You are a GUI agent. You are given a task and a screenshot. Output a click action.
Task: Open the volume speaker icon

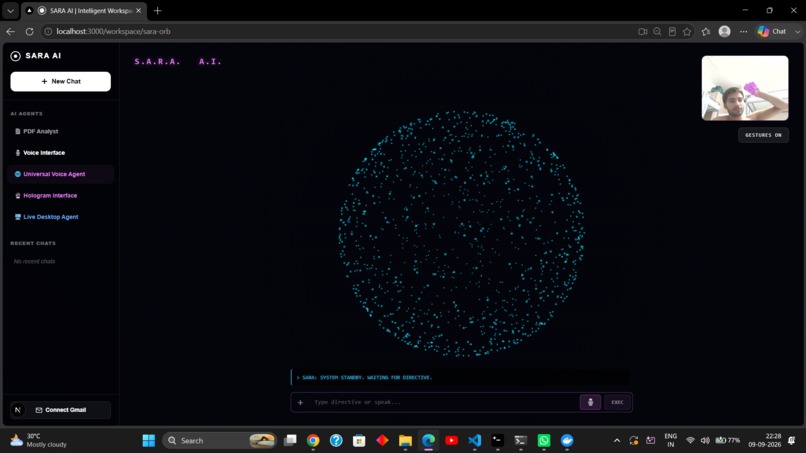(705, 441)
